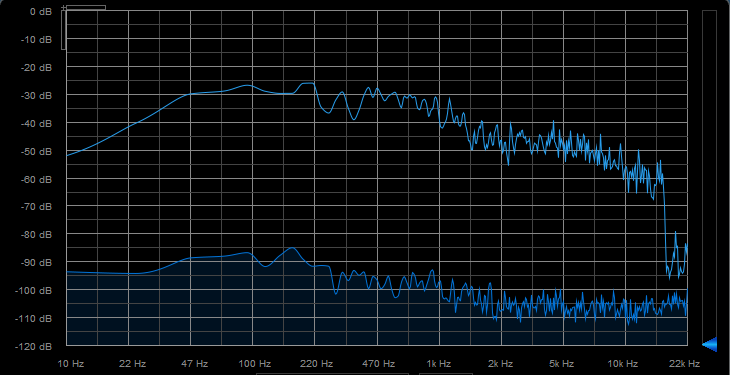
Task: Click the -30 dB axis label
Action: (x=37, y=95)
